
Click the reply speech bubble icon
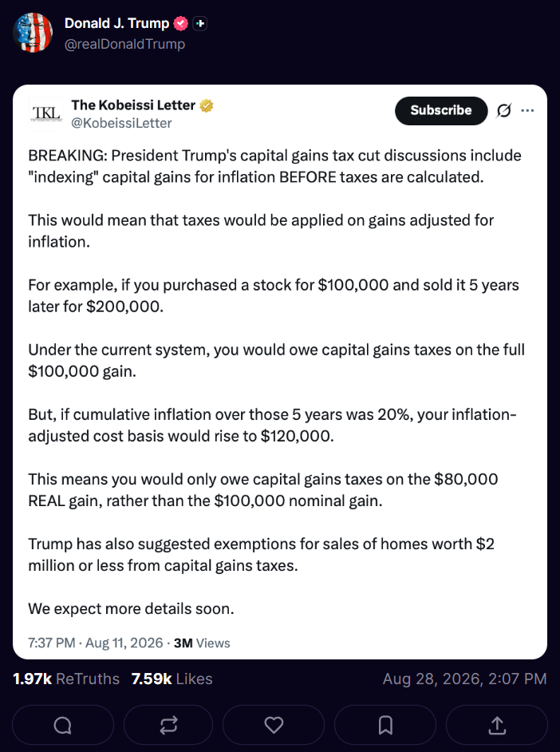click(x=63, y=725)
